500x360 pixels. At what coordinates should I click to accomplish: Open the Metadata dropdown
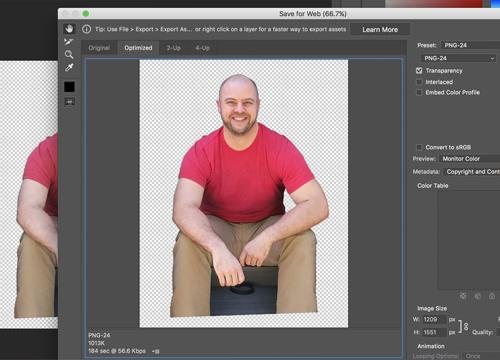pyautogui.click(x=471, y=172)
